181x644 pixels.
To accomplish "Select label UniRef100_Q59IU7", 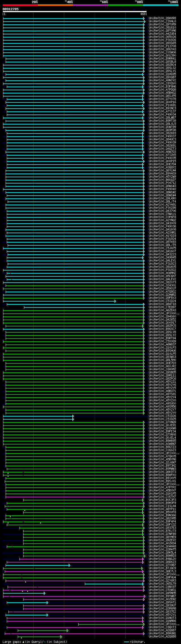I will (162, 289).
